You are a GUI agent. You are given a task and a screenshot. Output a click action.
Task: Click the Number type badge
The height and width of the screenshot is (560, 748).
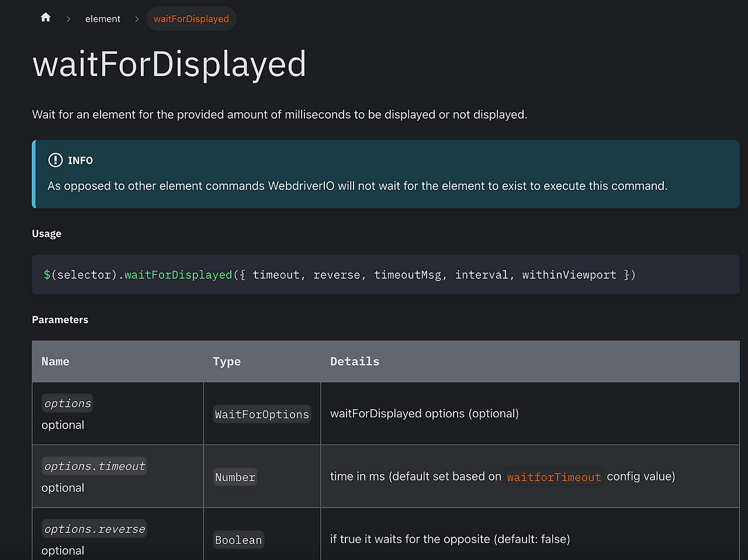(x=235, y=477)
